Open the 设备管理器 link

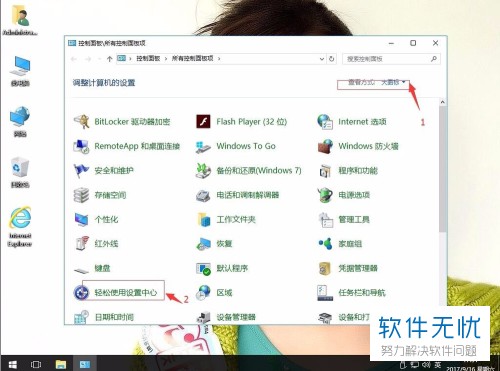(236, 317)
